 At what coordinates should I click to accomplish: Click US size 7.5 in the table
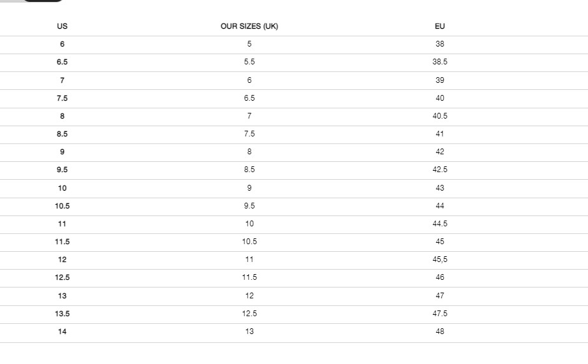click(62, 98)
